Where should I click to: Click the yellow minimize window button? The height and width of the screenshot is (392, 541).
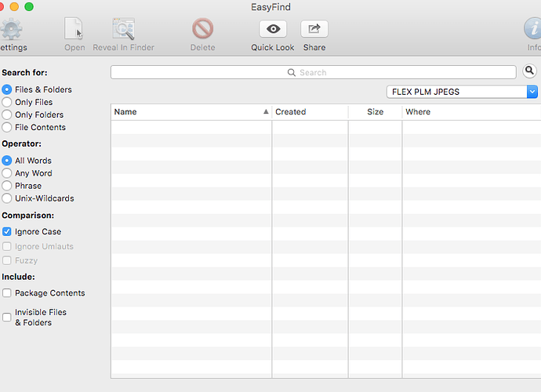coord(14,6)
